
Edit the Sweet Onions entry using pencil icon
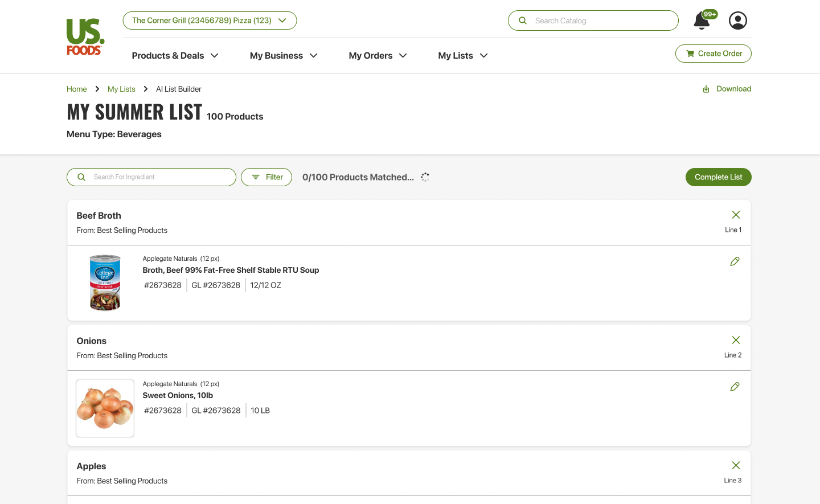735,387
